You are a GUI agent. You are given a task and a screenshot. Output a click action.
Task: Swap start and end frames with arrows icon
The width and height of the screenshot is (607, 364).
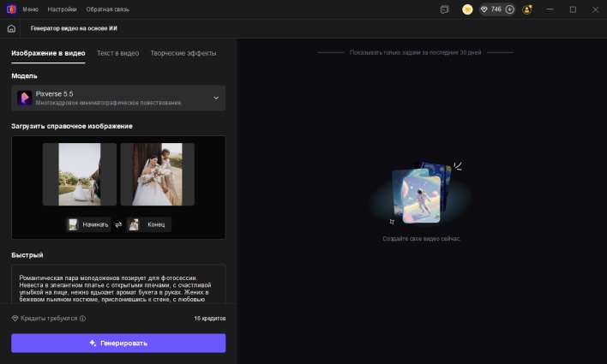(118, 224)
